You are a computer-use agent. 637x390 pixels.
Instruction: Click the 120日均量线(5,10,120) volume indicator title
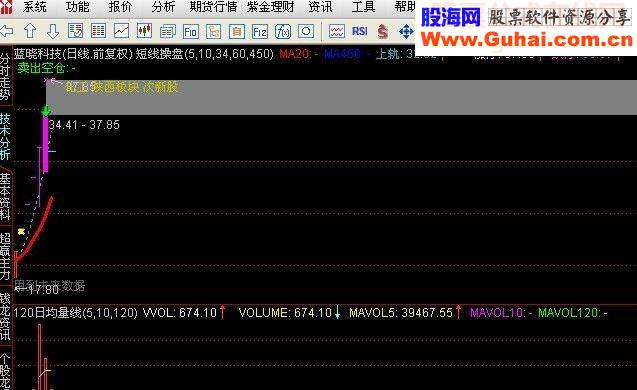point(76,313)
